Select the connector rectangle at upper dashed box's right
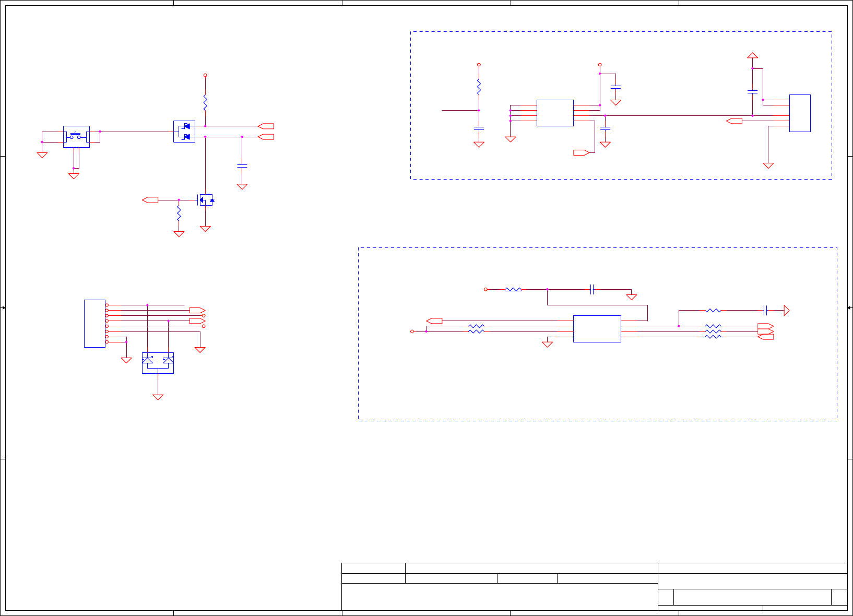The image size is (853, 616). pos(800,113)
